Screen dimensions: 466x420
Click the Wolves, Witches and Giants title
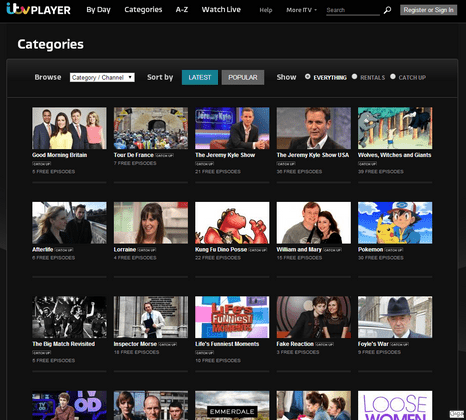(x=394, y=155)
